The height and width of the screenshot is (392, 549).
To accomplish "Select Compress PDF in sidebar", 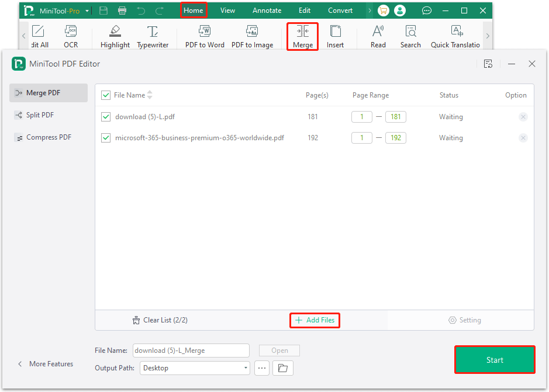I will tap(49, 137).
